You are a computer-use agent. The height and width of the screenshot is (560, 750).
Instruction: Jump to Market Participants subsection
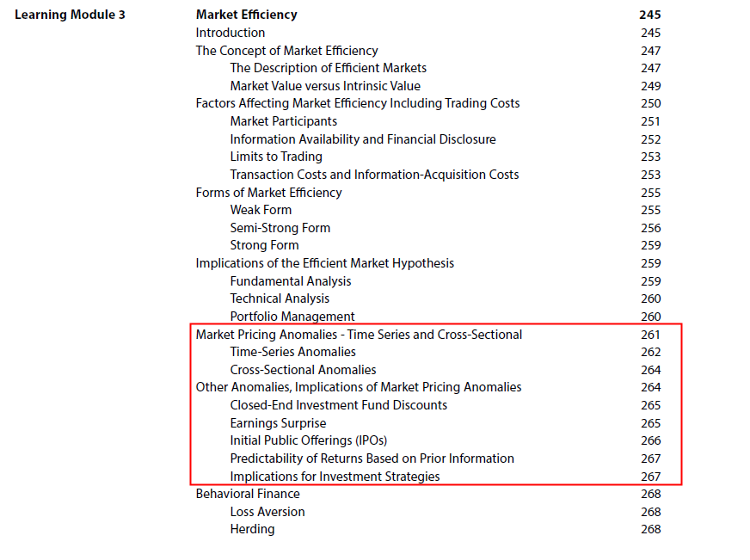pos(283,121)
